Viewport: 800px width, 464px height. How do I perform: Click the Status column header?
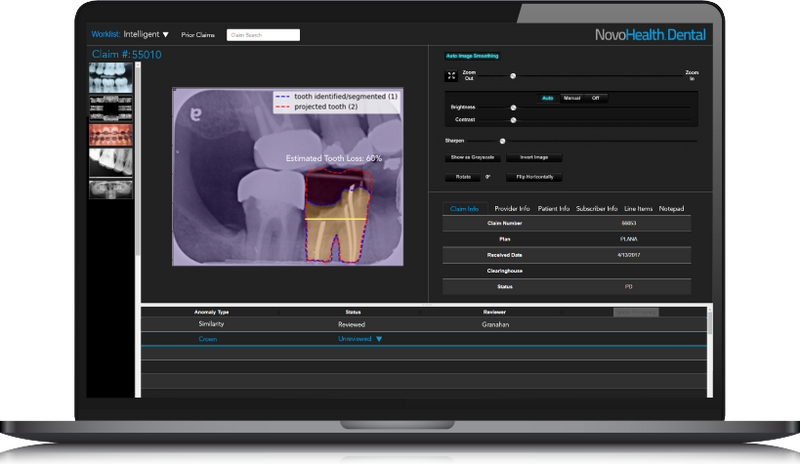pos(353,312)
